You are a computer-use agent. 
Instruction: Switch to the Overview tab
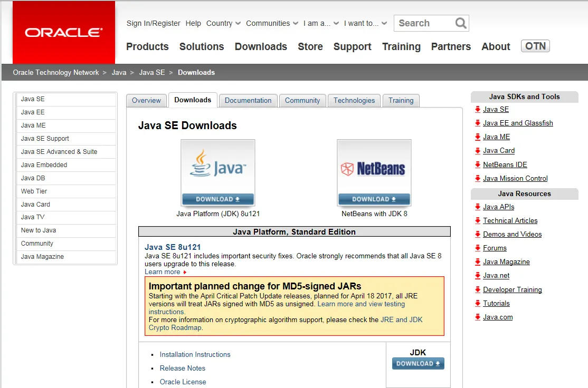pos(146,100)
